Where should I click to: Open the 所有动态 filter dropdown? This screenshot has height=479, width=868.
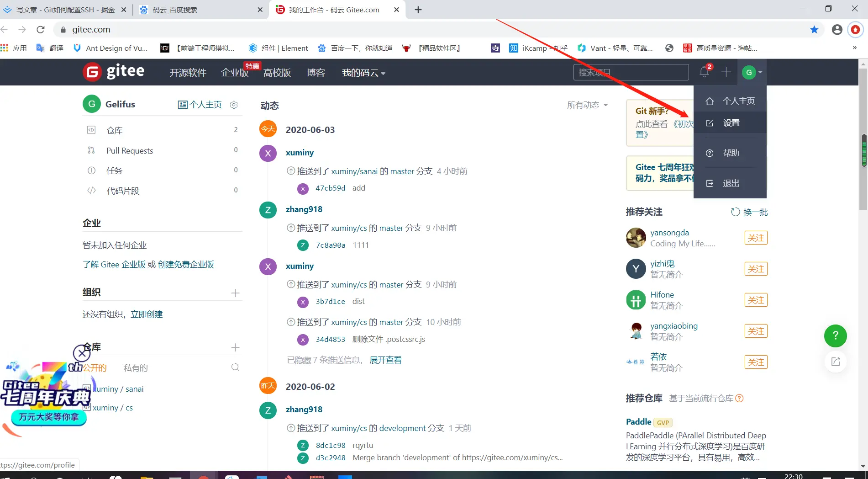coord(587,105)
